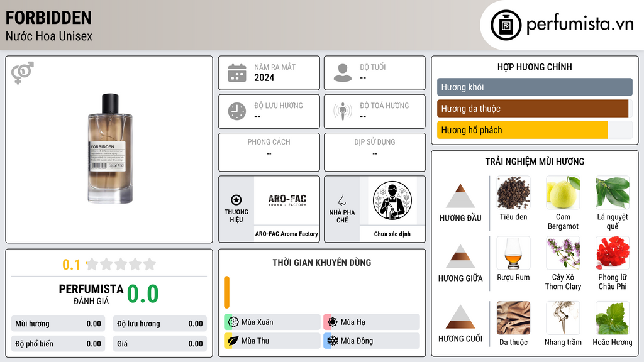Click the Hợp hương chính heading

[x=535, y=67]
